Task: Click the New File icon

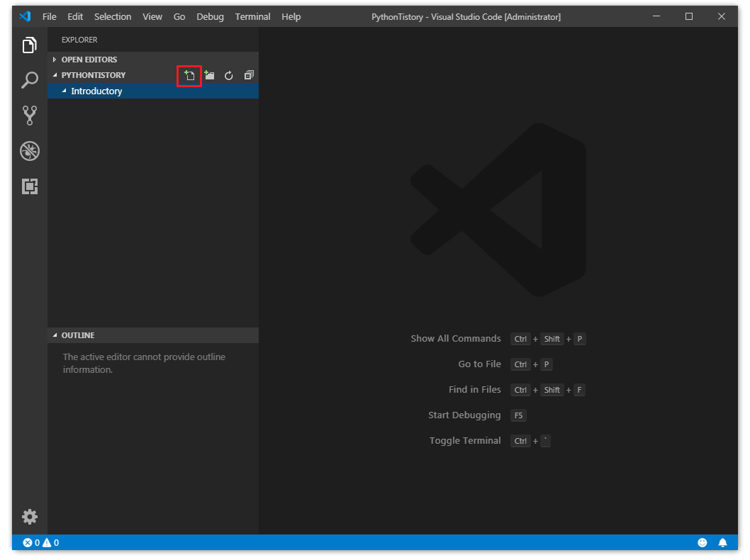Action: click(x=189, y=76)
